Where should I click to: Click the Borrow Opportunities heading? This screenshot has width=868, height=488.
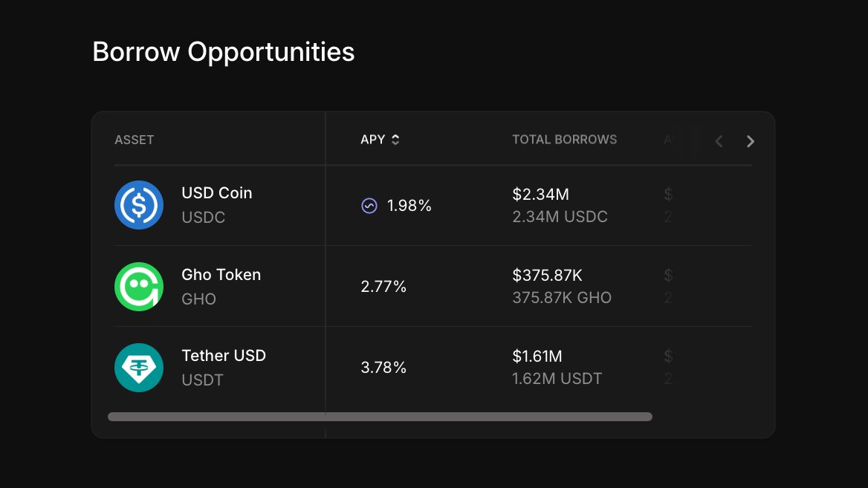pos(223,53)
